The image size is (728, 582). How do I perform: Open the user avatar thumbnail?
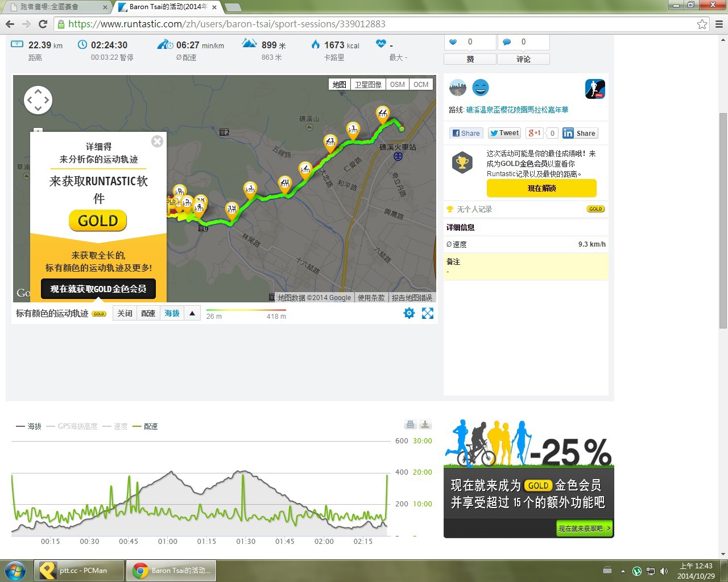[x=458, y=88]
